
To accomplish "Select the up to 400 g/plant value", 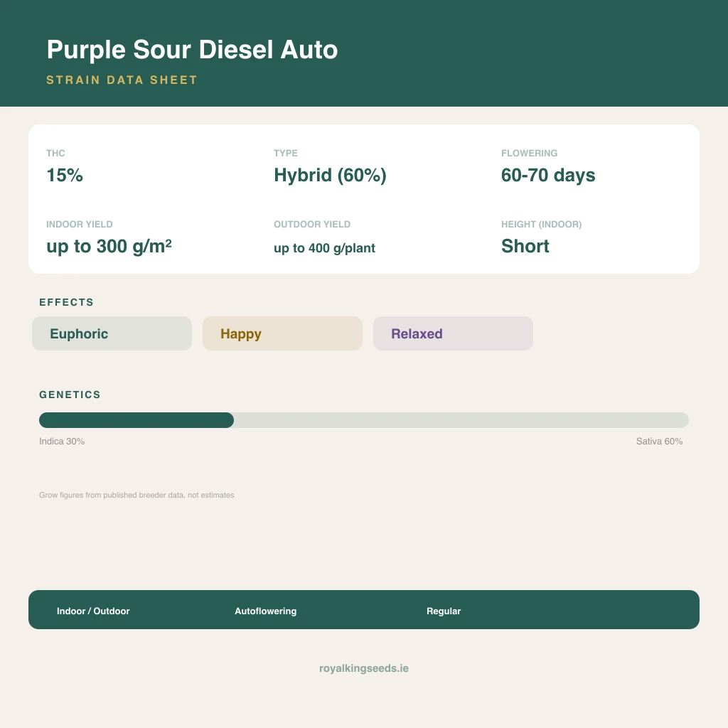I will click(x=324, y=248).
